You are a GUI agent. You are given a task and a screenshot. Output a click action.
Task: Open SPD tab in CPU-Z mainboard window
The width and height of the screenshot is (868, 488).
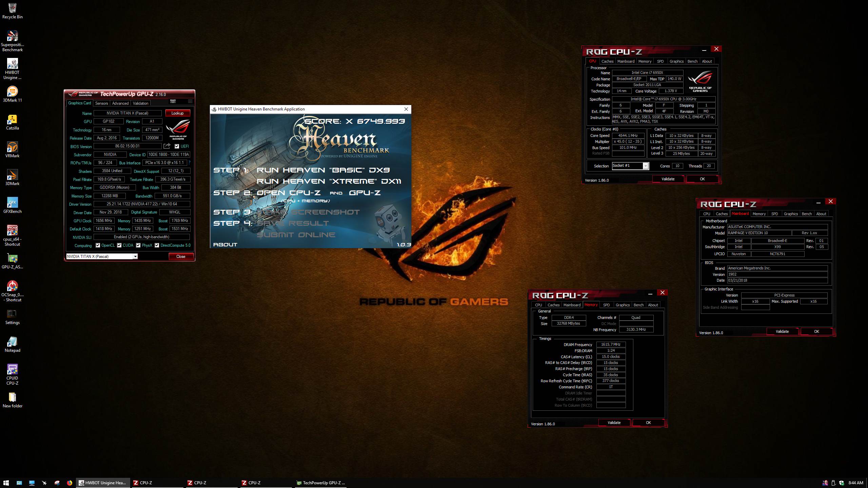pyautogui.click(x=775, y=214)
